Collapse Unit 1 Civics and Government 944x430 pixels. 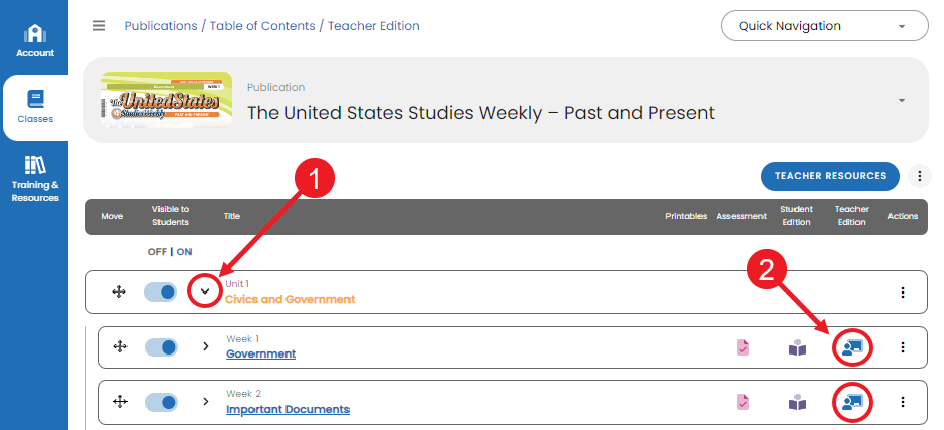[x=205, y=292]
